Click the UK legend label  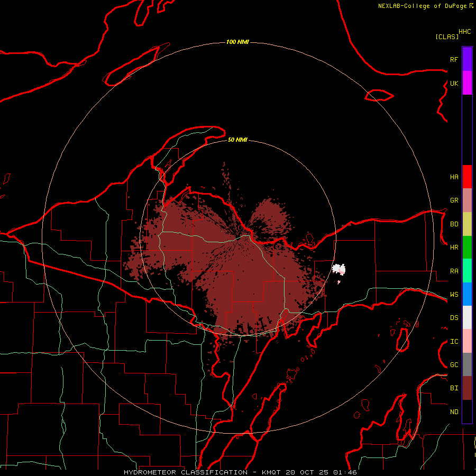[454, 83]
